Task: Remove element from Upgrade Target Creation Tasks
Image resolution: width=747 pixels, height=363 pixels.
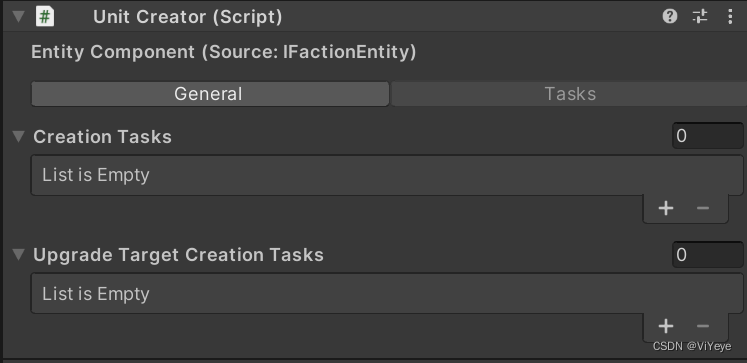Action: [703, 326]
